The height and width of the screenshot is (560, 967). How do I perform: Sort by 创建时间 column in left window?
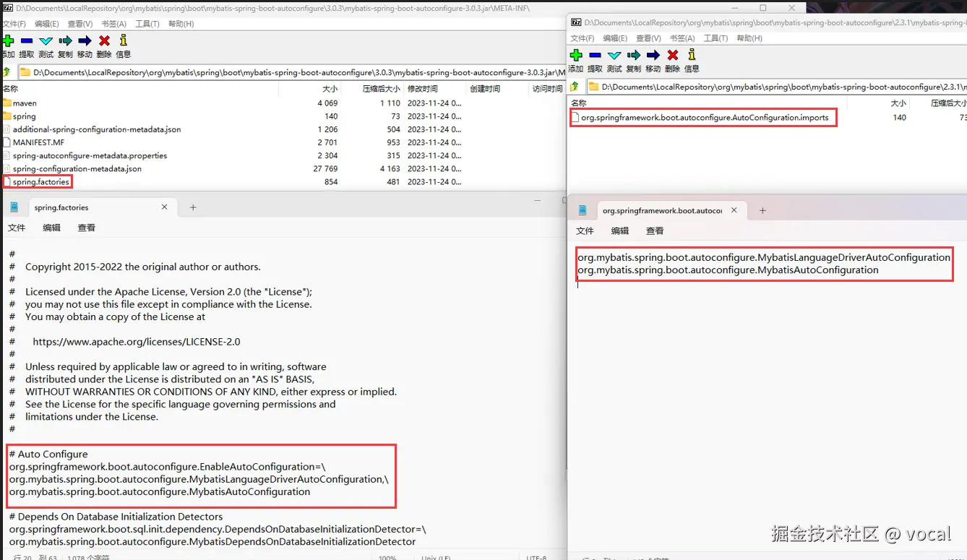point(485,89)
